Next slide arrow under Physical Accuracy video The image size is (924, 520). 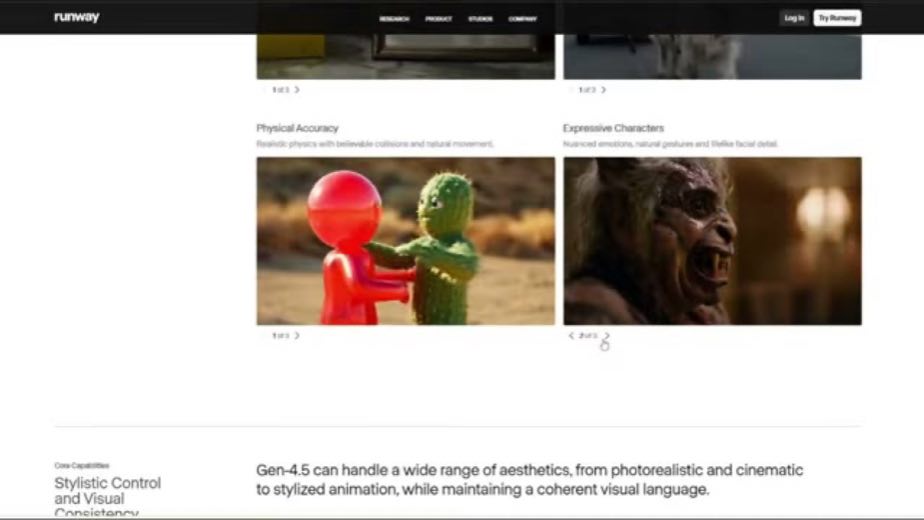tap(297, 335)
